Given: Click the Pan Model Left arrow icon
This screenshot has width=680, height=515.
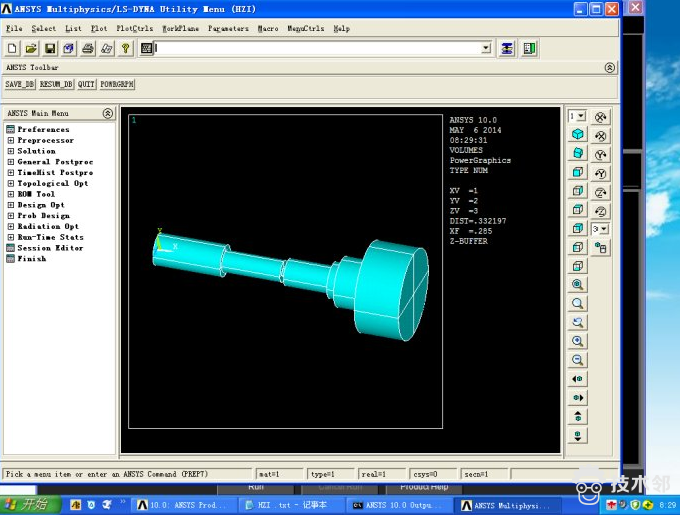Looking at the screenshot, I should click(578, 380).
